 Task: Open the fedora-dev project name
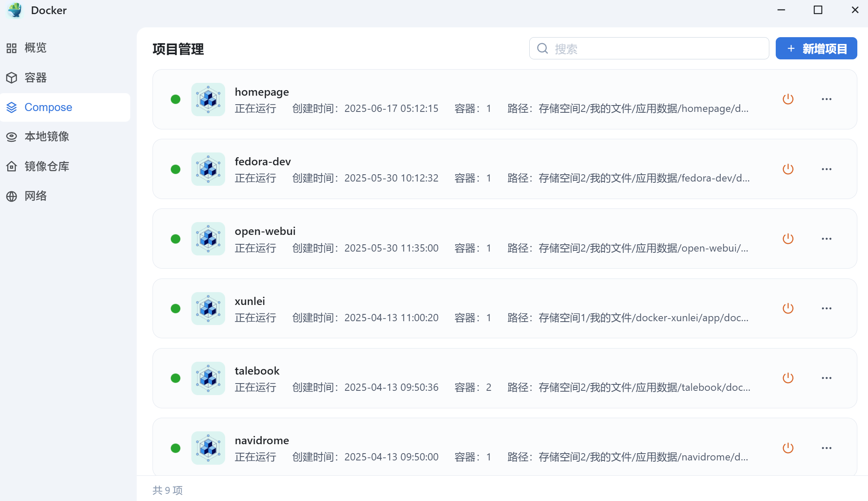263,162
